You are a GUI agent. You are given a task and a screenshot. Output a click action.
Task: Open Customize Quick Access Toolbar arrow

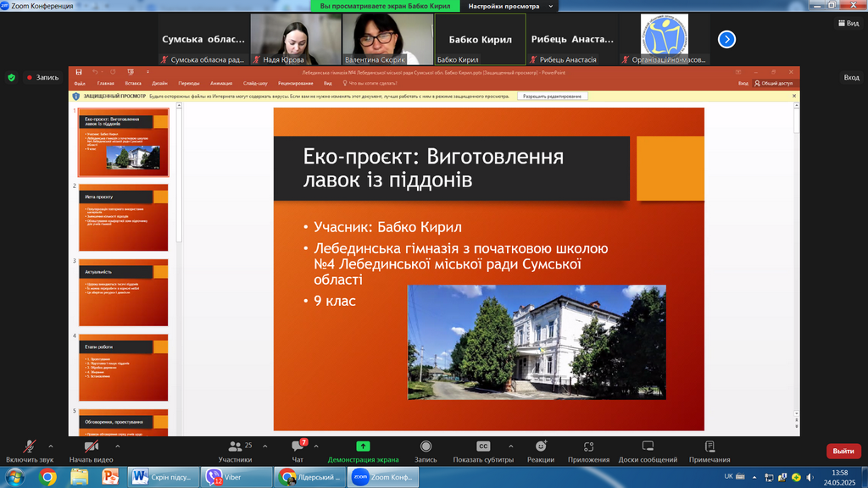tap(147, 72)
